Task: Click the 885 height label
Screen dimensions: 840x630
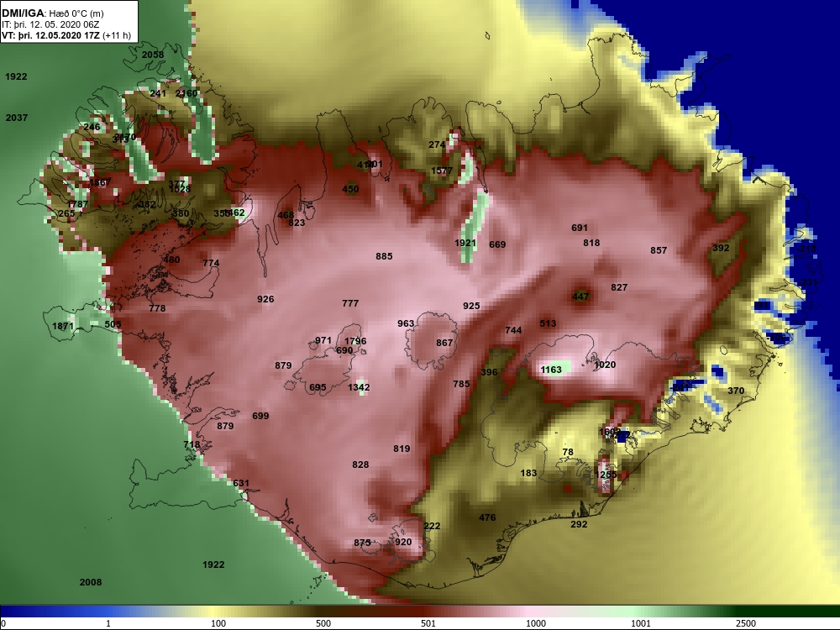Action: [384, 256]
